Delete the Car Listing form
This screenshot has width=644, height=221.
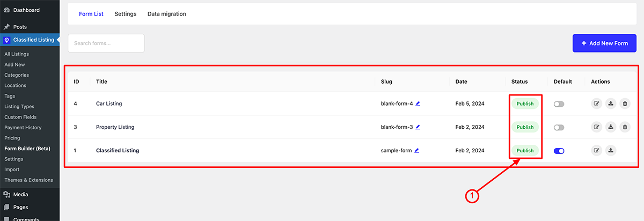(x=625, y=104)
